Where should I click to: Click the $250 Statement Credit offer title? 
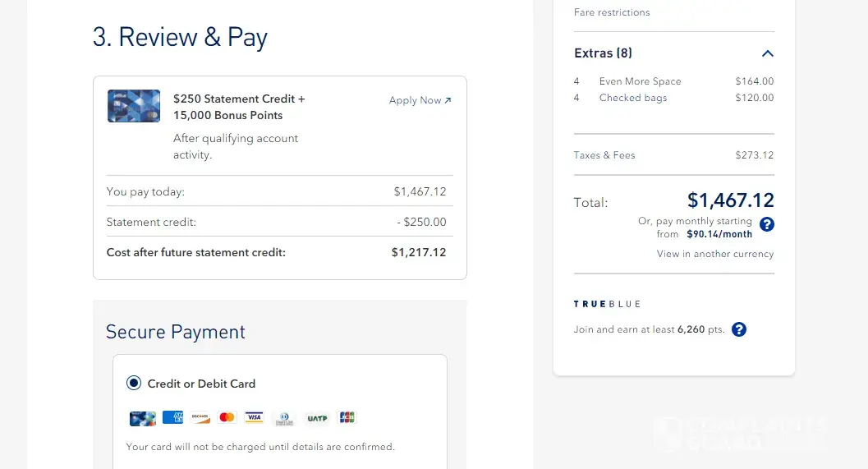[239, 107]
